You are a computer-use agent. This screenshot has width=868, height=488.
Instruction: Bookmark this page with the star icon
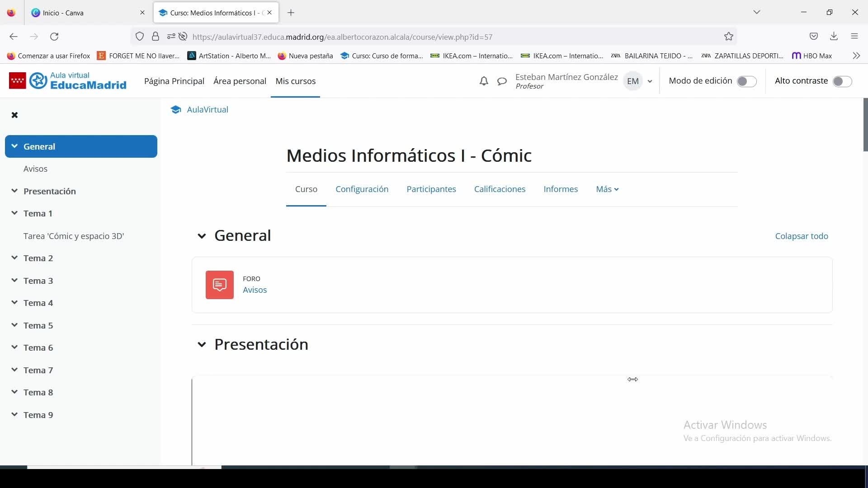tap(729, 37)
